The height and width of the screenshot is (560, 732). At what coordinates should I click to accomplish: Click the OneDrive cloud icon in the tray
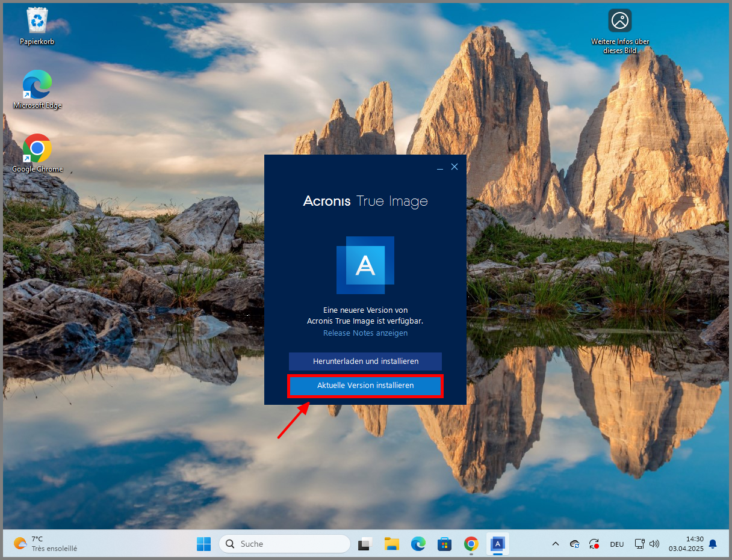pos(574,544)
